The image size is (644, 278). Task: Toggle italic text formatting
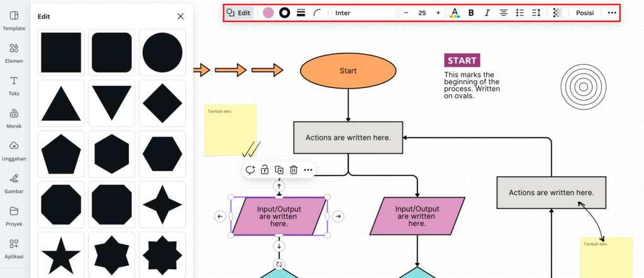487,13
